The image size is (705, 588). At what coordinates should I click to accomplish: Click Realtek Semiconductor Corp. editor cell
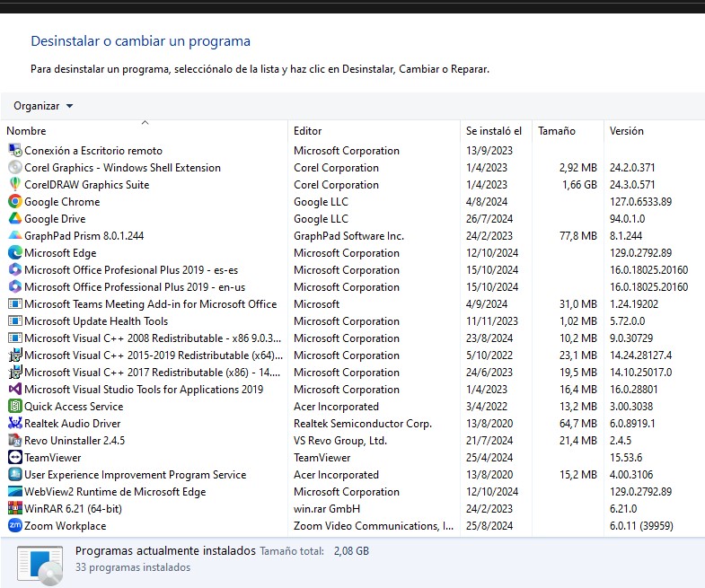[x=363, y=424]
